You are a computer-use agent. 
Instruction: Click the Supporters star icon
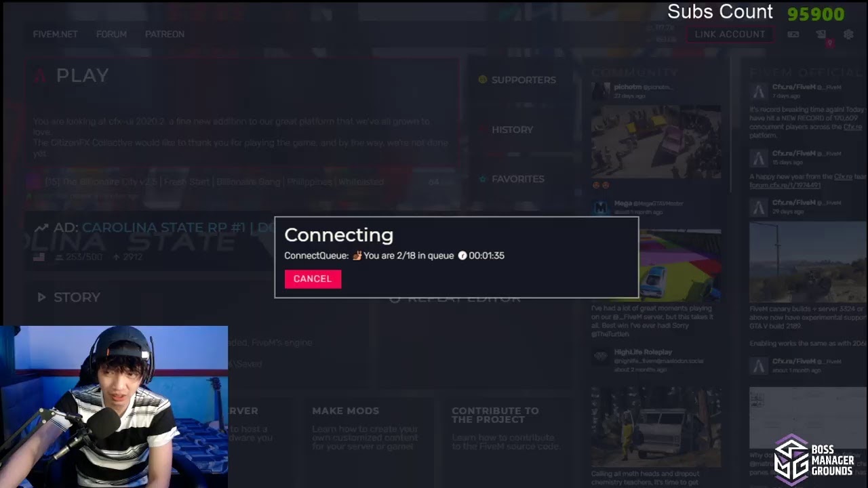483,80
